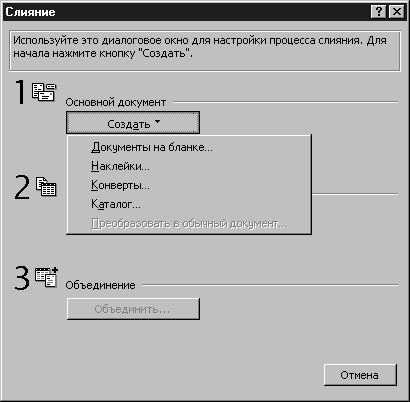Click the Объединение section label

100,285
